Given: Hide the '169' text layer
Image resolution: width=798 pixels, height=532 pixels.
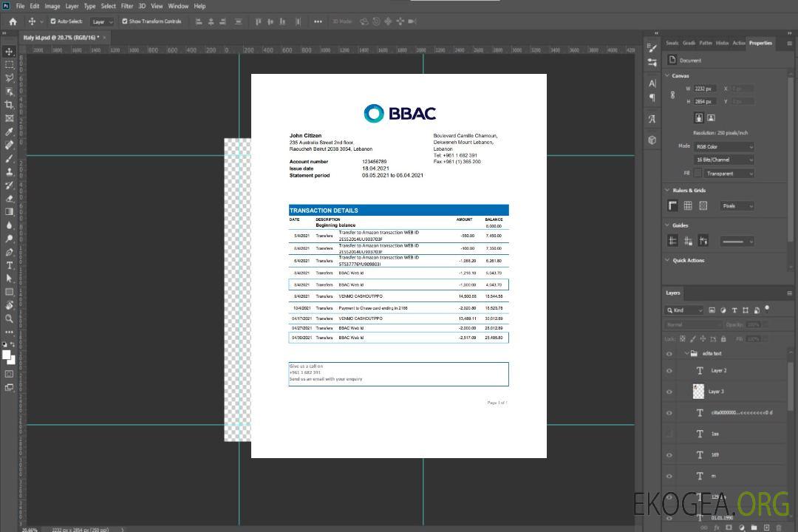Looking at the screenshot, I should click(x=669, y=455).
